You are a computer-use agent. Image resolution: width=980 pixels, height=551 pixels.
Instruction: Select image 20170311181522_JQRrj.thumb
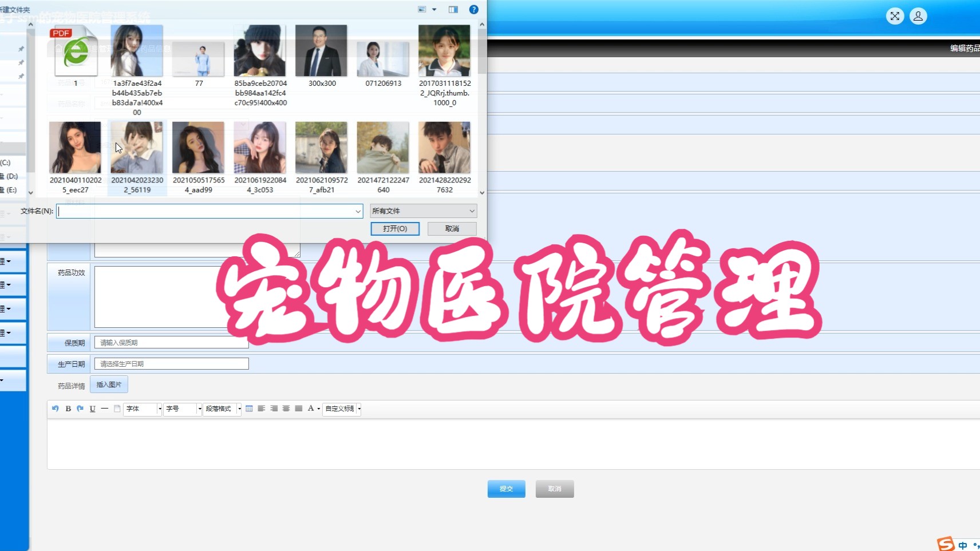pyautogui.click(x=445, y=65)
